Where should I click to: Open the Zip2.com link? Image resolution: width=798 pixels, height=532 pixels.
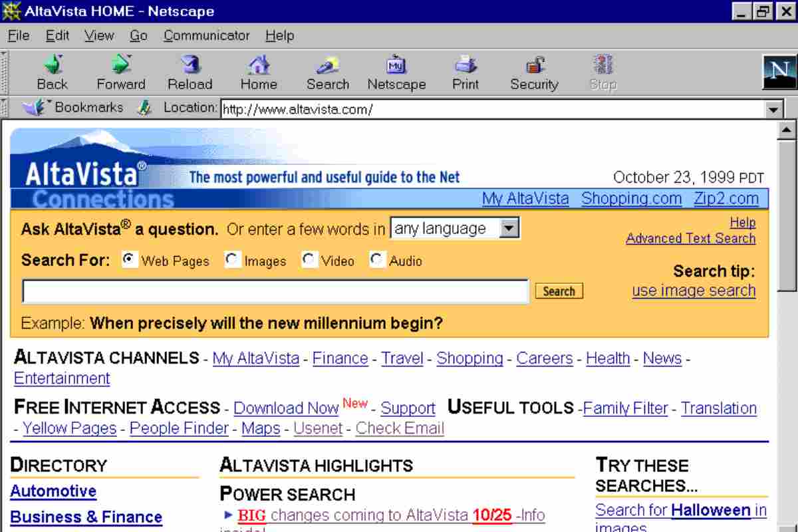[726, 198]
